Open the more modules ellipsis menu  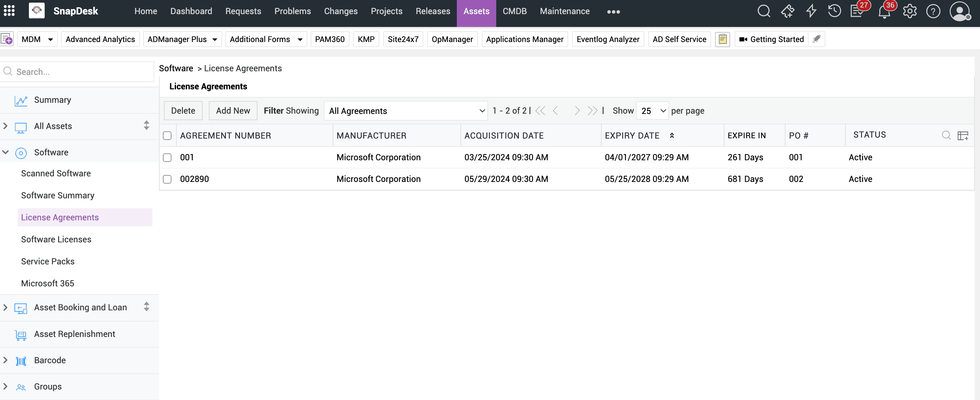coord(613,12)
